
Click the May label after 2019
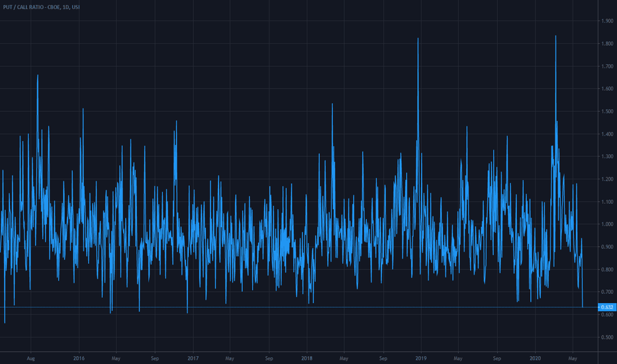pos(458,359)
